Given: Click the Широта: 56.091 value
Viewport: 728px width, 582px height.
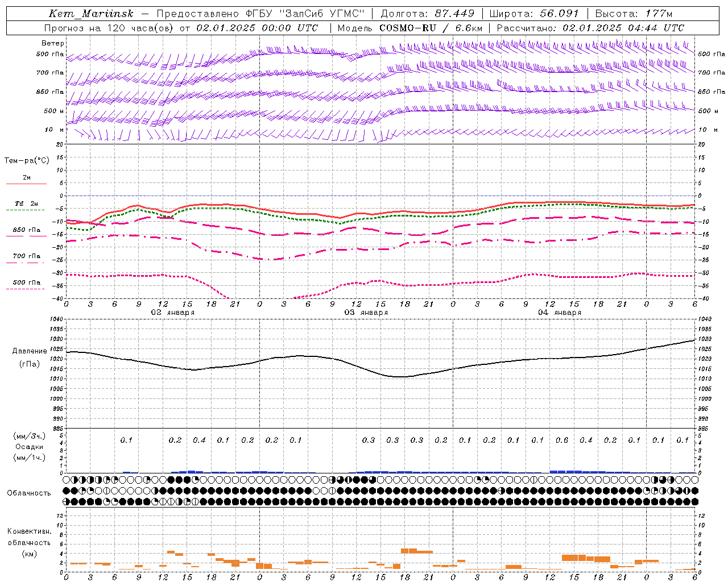Looking at the screenshot, I should 534,14.
